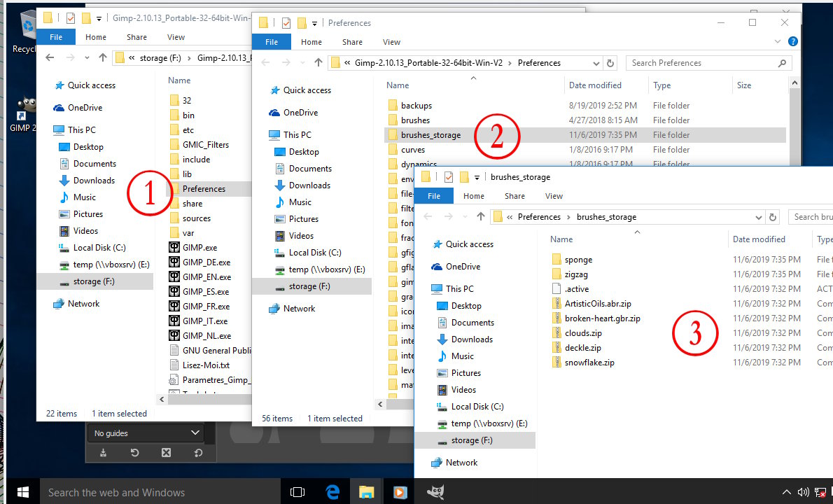This screenshot has height=504, width=833.
Task: Click the Back arrow in the Gimp folder window
Action: pyautogui.click(x=50, y=58)
